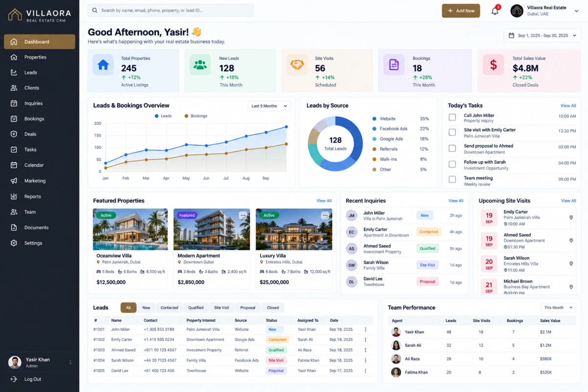Check off Call John Miller task
This screenshot has width=588, height=392.
point(452,118)
